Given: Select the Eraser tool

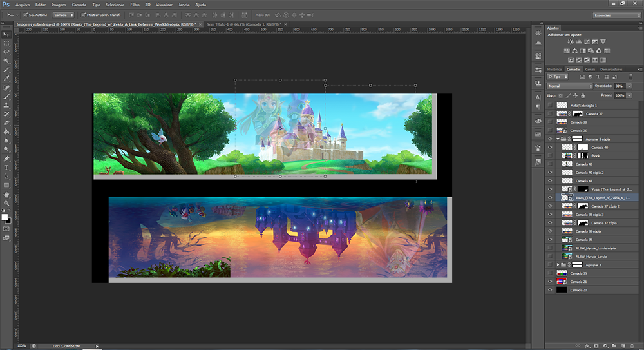Looking at the screenshot, I should click(6, 123).
